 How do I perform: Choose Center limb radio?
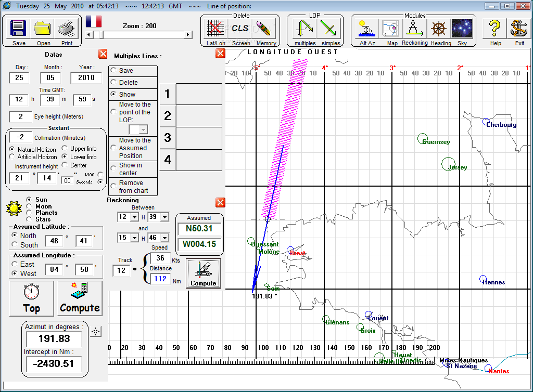pos(64,165)
